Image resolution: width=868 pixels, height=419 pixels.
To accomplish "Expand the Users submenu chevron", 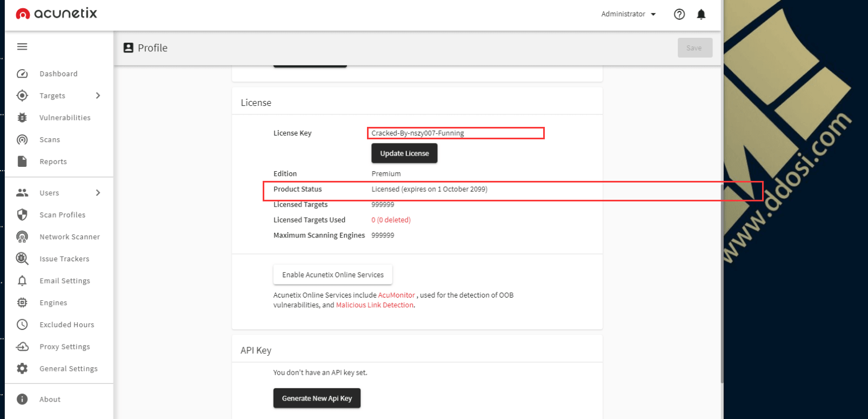I will click(98, 193).
